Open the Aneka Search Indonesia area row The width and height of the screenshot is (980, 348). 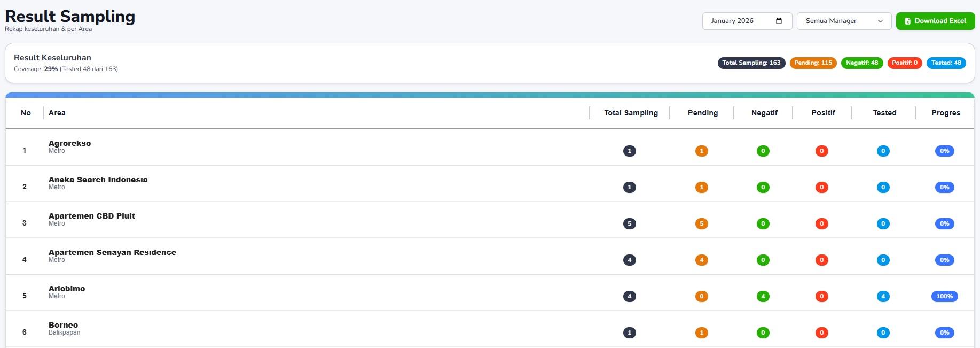coord(98,180)
